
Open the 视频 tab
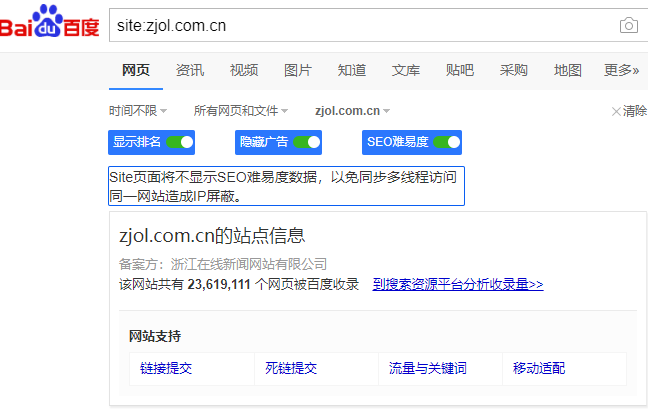pyautogui.click(x=244, y=70)
